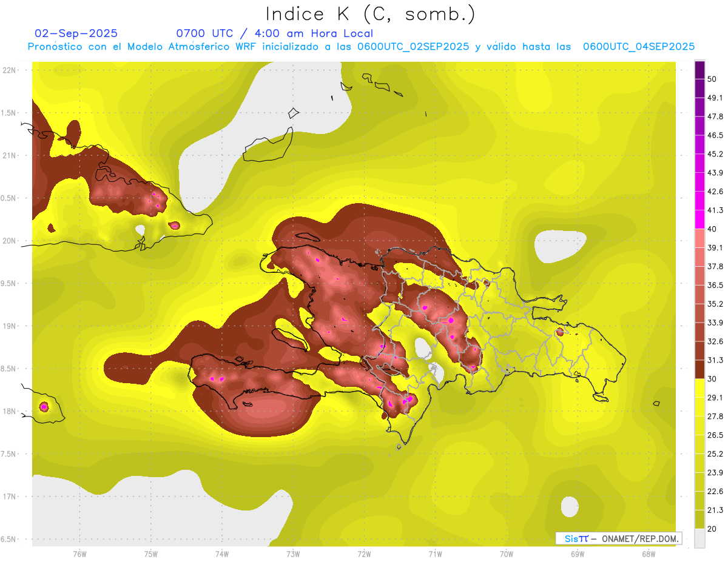
Task: Click the colorbar value "40"
Action: 712,229
